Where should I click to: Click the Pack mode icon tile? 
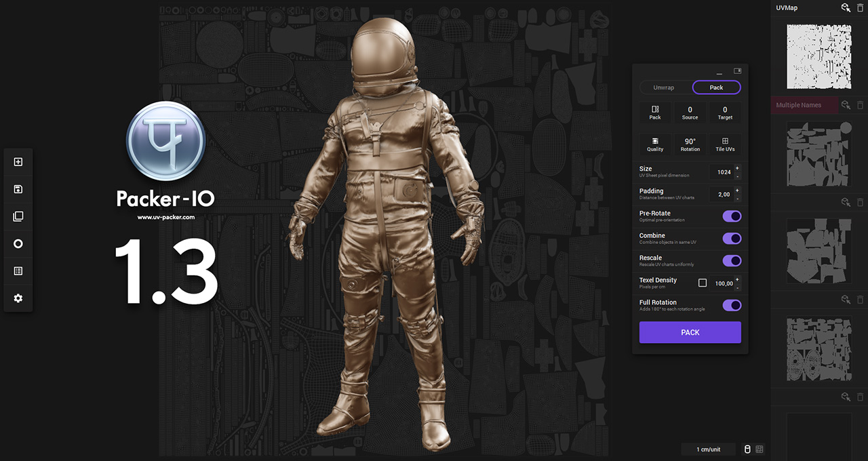655,113
